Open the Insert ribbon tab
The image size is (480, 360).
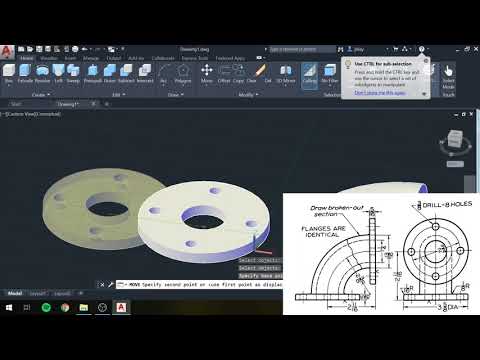(70, 58)
